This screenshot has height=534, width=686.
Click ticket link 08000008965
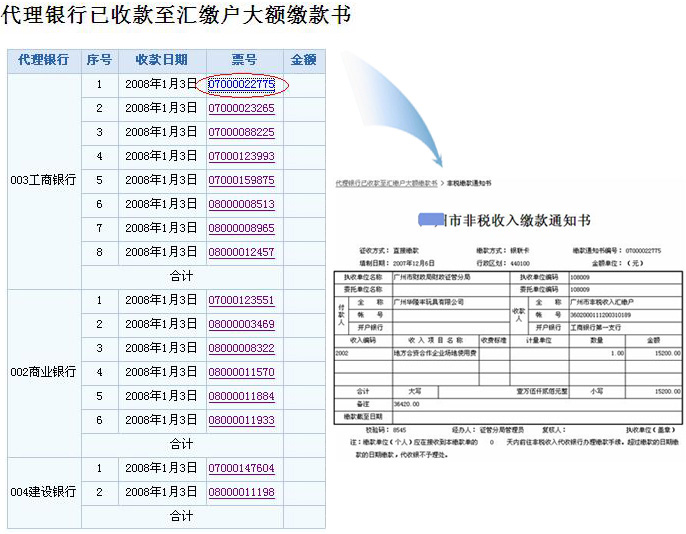point(241,228)
